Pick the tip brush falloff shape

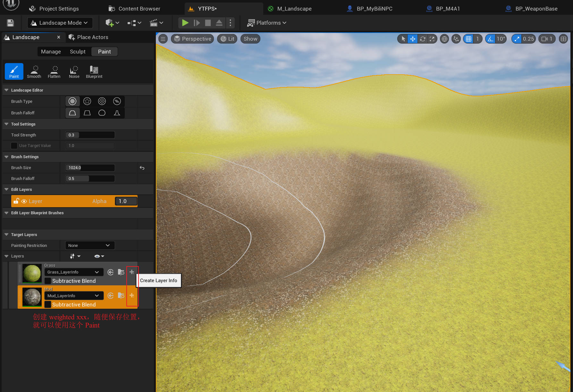click(x=117, y=113)
